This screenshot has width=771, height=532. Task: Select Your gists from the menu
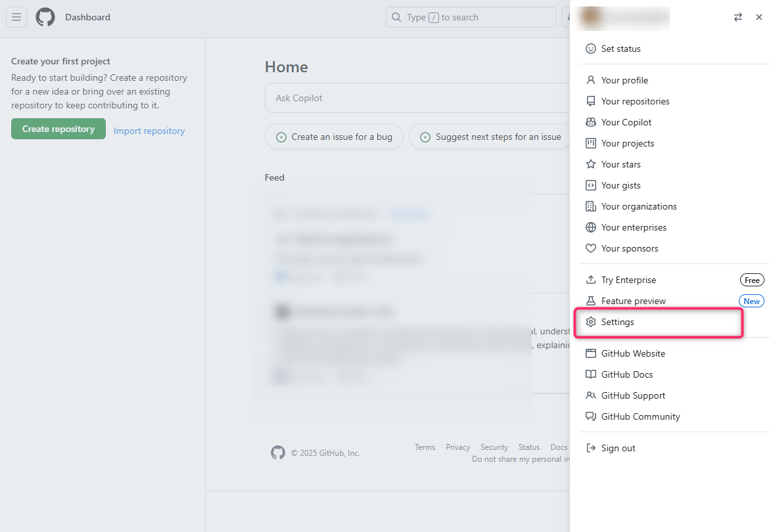(674, 185)
